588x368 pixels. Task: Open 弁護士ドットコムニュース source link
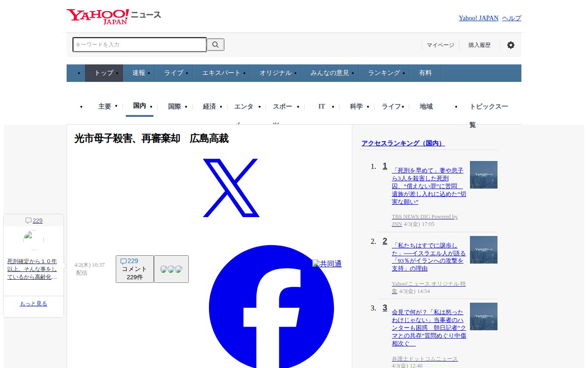[425, 359]
